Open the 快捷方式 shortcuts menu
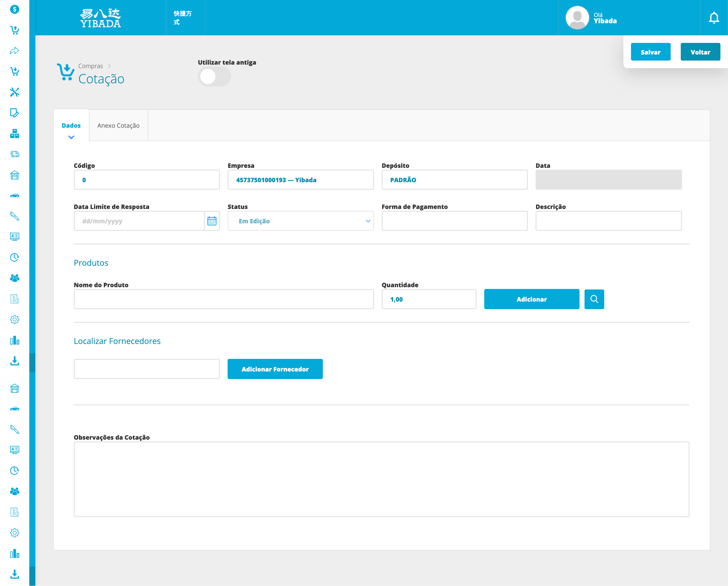 [183, 18]
